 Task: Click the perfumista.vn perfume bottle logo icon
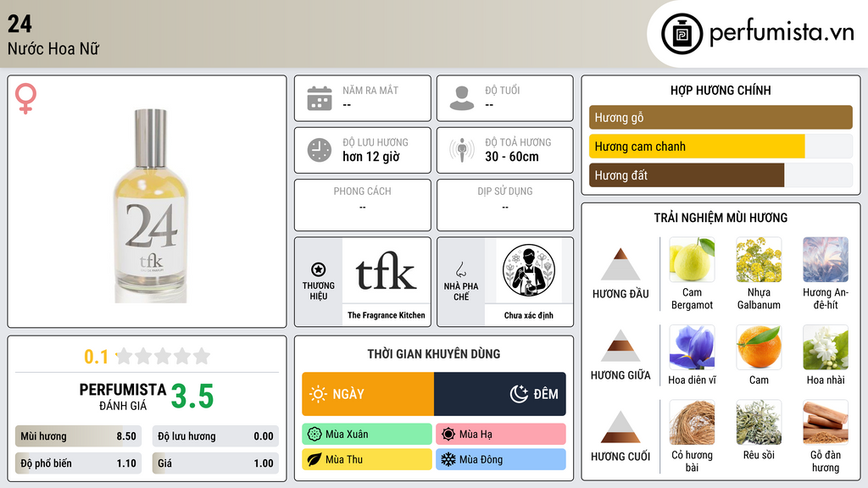click(682, 34)
